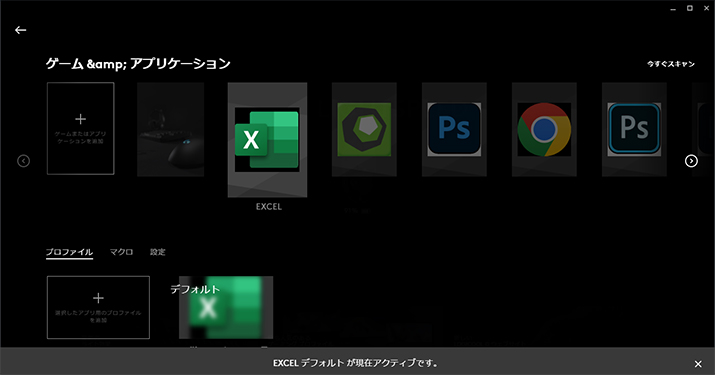Select the green hexagon application tile

pyautogui.click(x=364, y=130)
